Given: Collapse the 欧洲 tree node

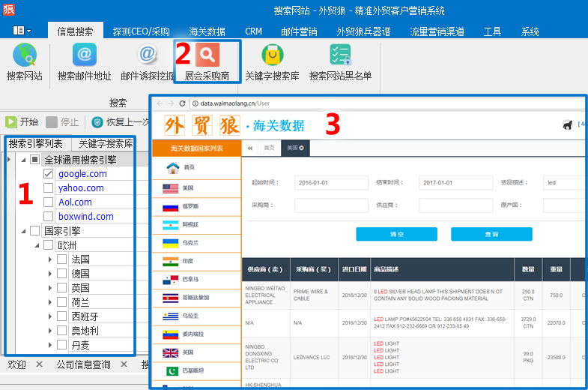Looking at the screenshot, I should [37, 245].
